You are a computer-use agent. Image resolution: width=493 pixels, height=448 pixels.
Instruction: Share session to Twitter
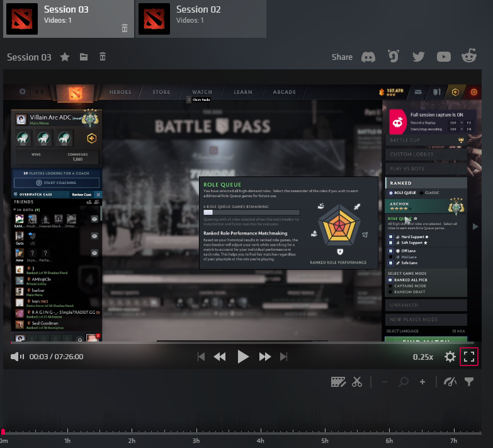point(419,57)
